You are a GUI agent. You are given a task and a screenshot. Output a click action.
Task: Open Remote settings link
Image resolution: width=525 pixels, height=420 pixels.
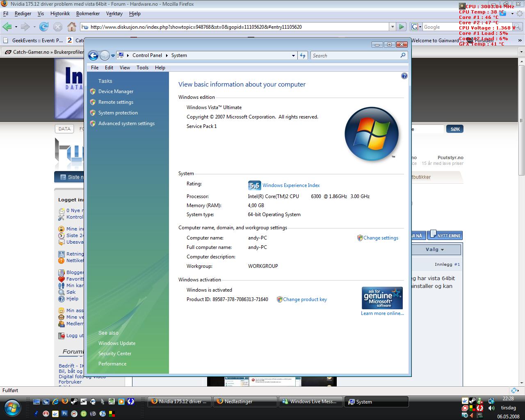116,102
